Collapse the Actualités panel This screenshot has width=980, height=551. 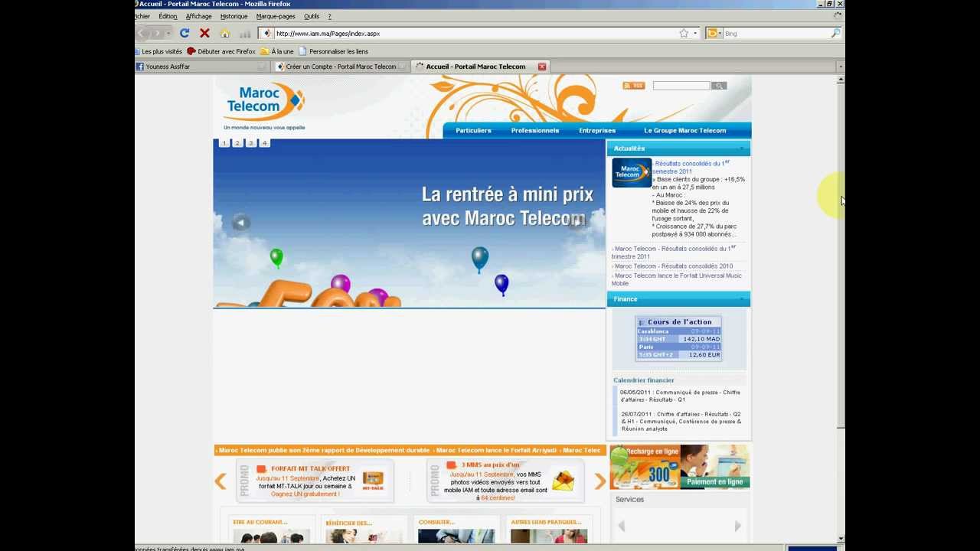click(x=741, y=148)
